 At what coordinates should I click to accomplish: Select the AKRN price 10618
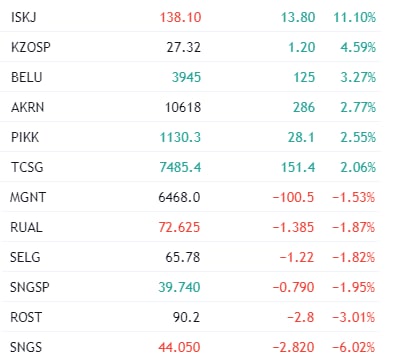(183, 107)
